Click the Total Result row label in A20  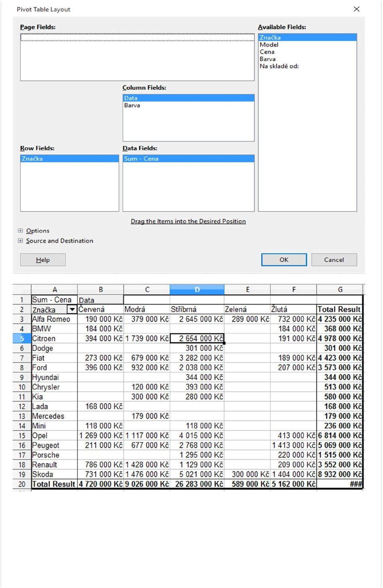pos(54,484)
